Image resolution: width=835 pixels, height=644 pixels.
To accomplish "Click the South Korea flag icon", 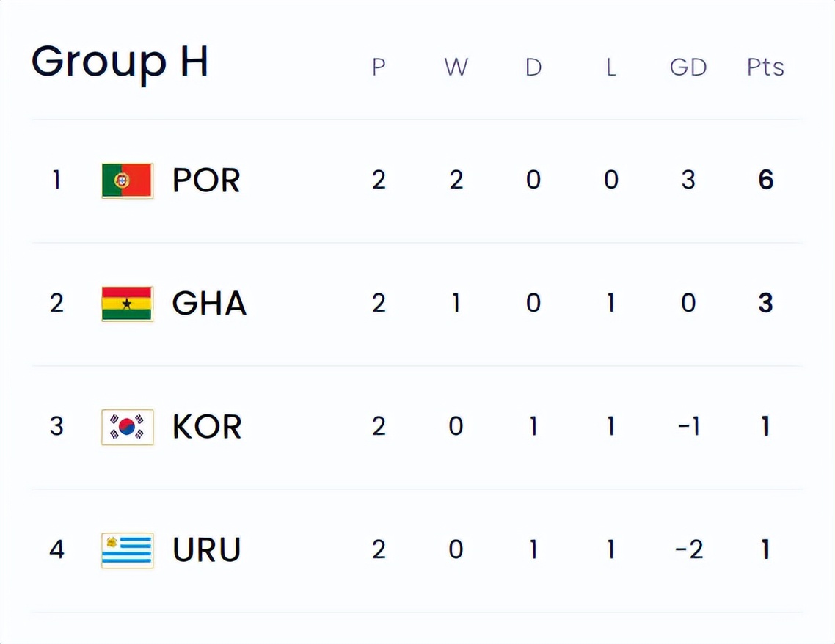I will (x=127, y=427).
